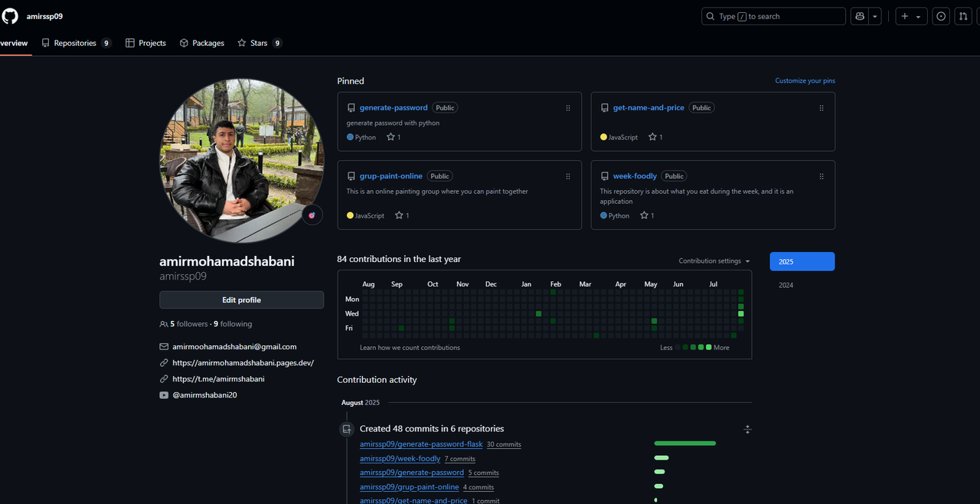Click the 84 contributions in the last year heading
Viewport: 980px width, 504px height.
click(x=399, y=259)
